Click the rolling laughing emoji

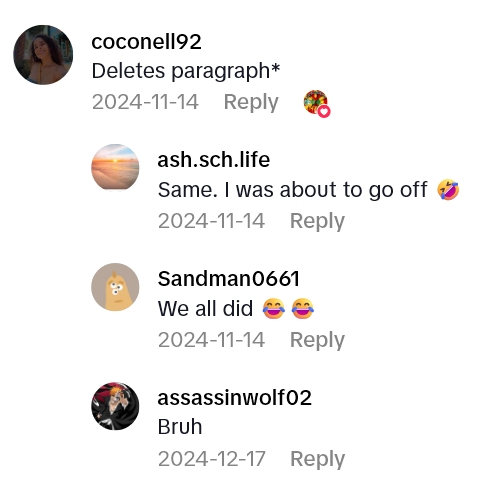[x=448, y=190]
